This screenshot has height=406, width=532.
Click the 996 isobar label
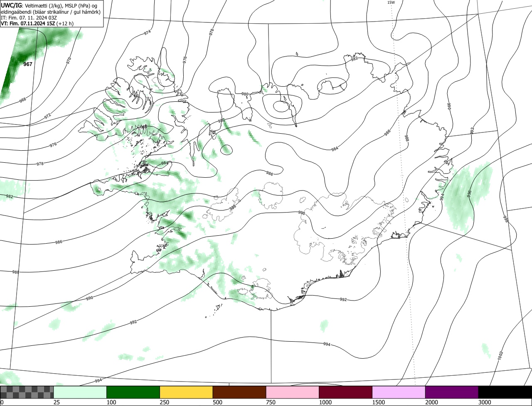tap(469, 193)
